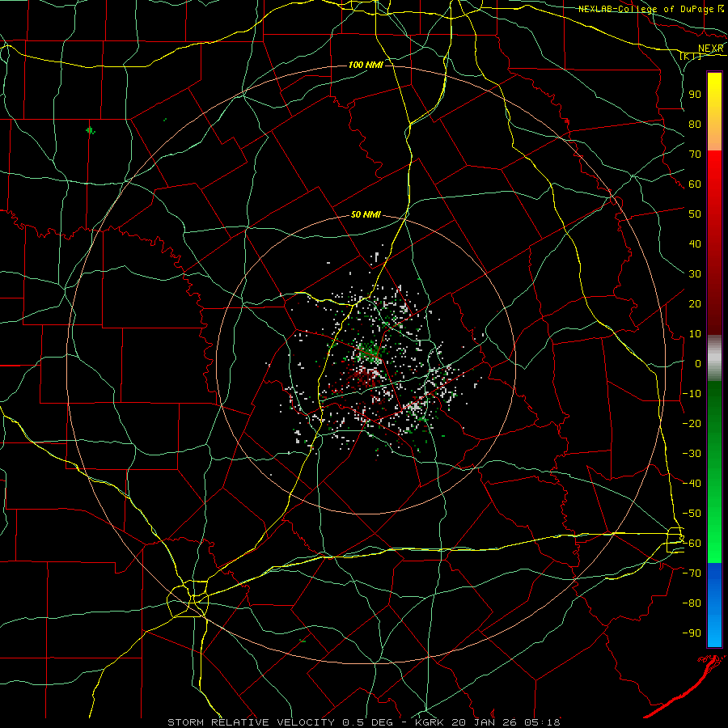The height and width of the screenshot is (728, 728).
Task: Click the positive 50 color scale label
Action: click(x=695, y=214)
